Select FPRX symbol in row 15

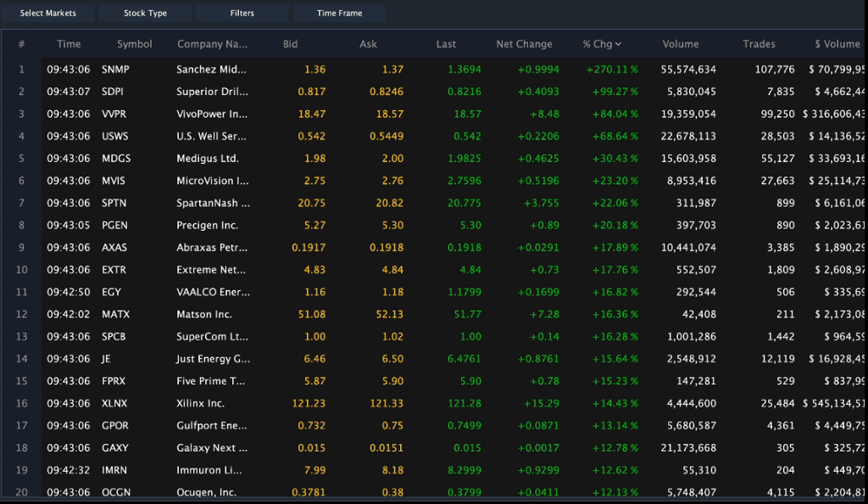click(x=114, y=381)
